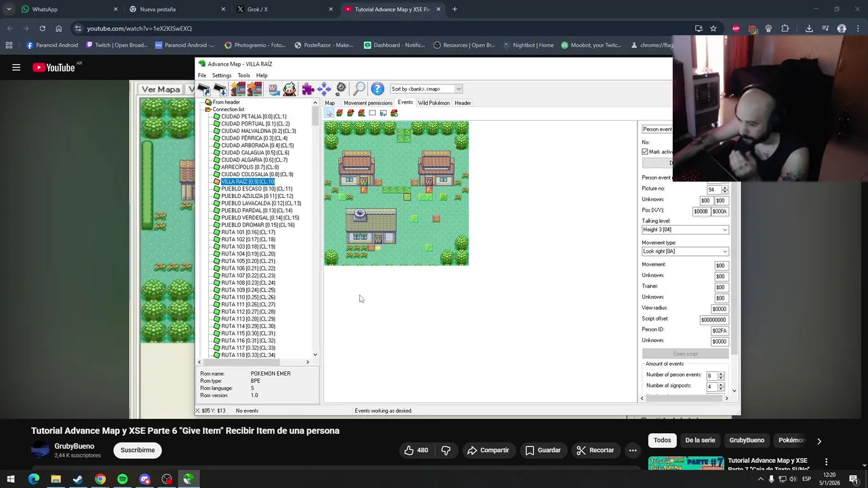Open the Tools menu
The height and width of the screenshot is (488, 868).
point(243,75)
